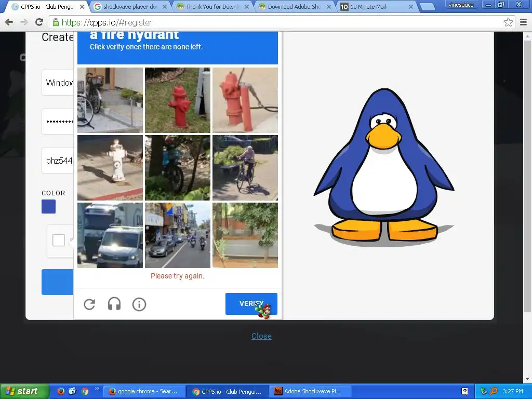Switch to shockwave player Google tab
Screen dimensions: 532x399
(130, 7)
